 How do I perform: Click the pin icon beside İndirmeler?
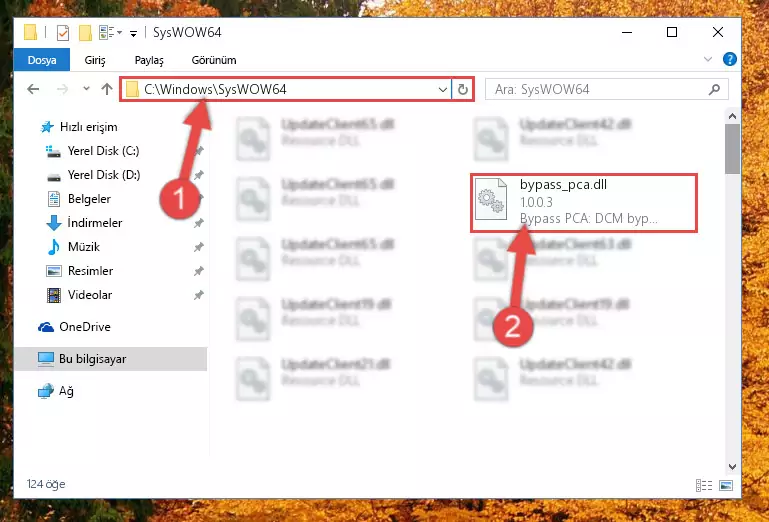click(199, 223)
